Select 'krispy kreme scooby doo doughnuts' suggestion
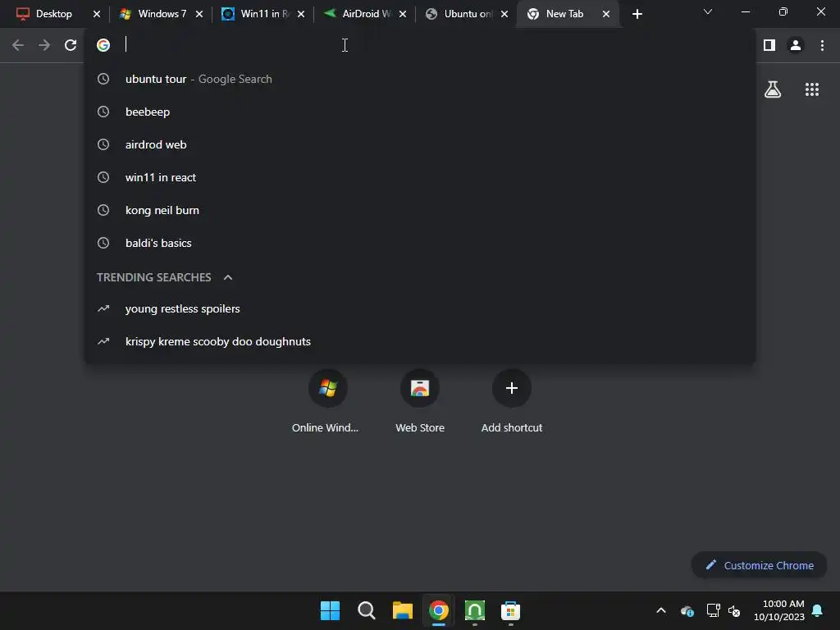 (420, 342)
